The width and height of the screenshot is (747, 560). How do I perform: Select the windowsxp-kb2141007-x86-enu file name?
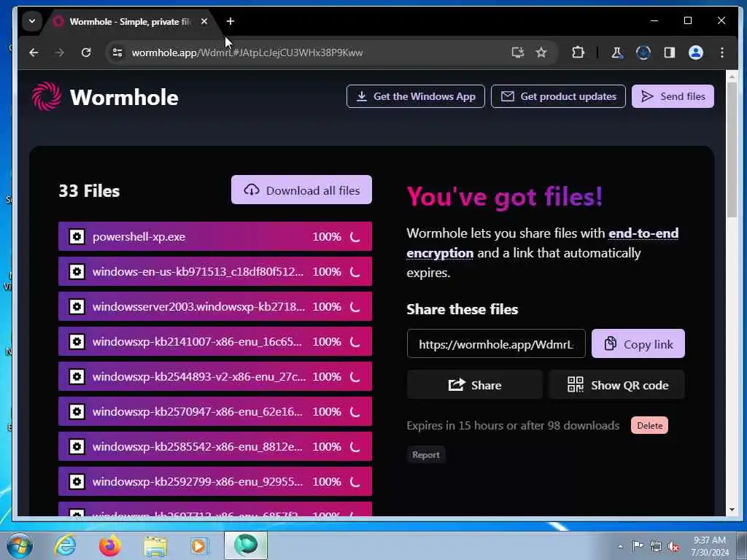197,341
